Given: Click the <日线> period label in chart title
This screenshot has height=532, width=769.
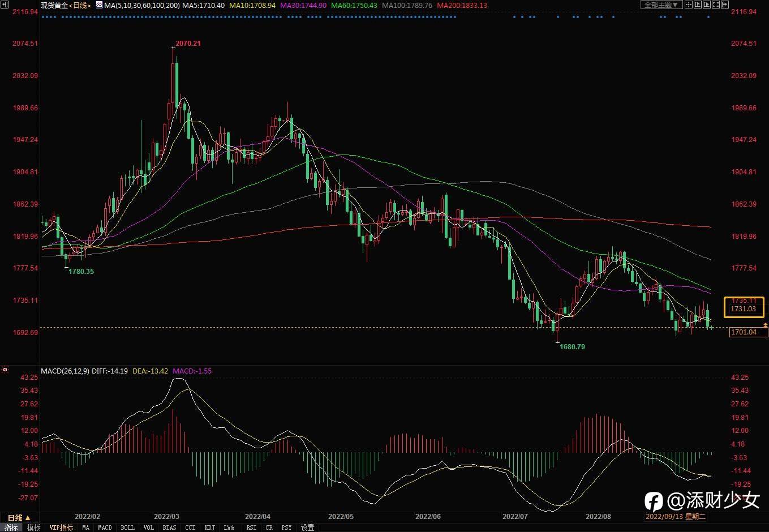Looking at the screenshot, I should (x=80, y=5).
